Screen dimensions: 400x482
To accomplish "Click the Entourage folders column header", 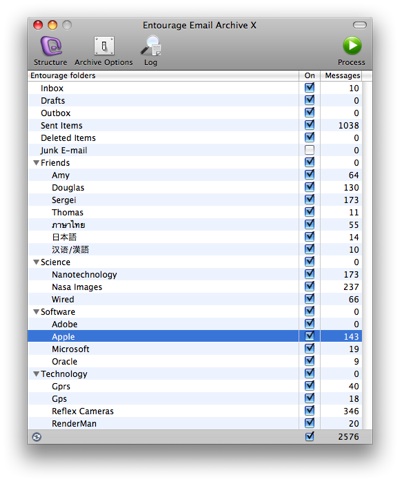I will coord(163,76).
